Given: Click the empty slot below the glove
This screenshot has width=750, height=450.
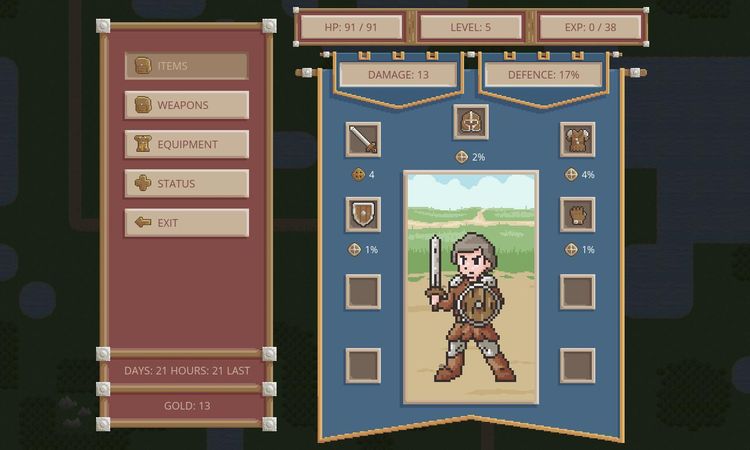Looking at the screenshot, I should (577, 290).
